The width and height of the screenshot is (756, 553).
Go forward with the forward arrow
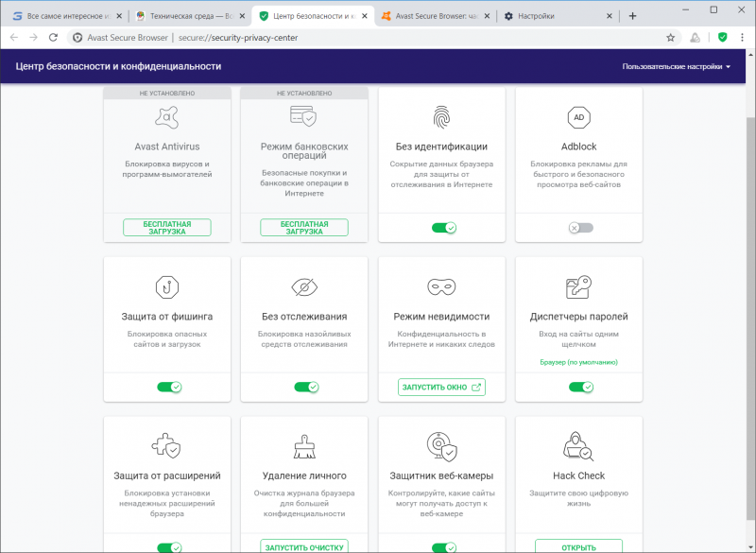point(33,38)
